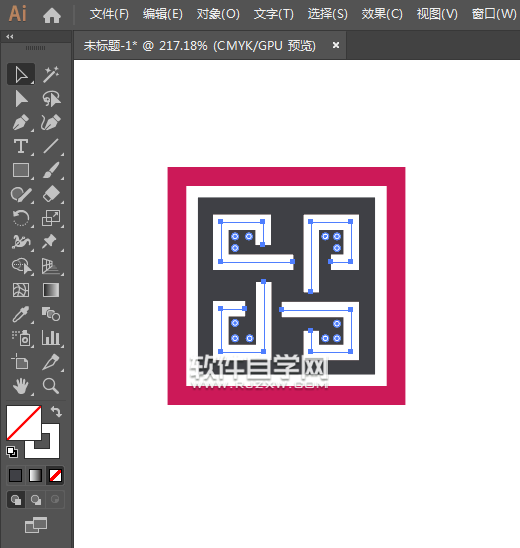Select the Gradient tool
Screen dimensions: 520x548
pos(51,290)
